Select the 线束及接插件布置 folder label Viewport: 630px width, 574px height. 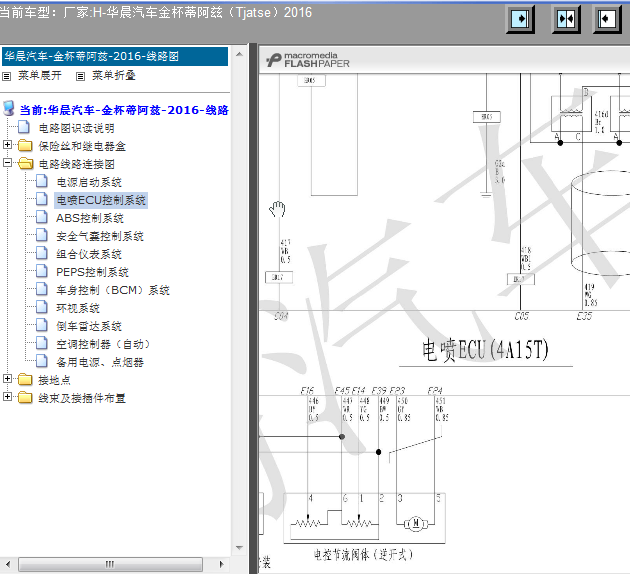pos(82,398)
